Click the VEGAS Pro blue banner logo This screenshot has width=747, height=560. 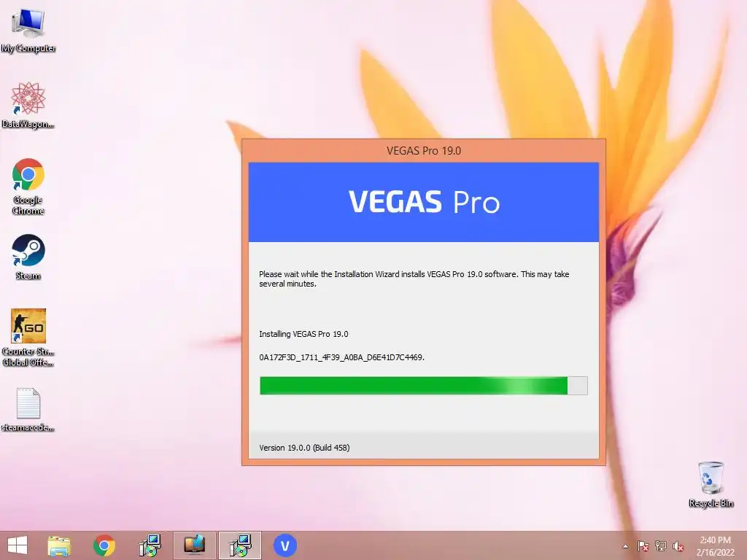[x=424, y=202]
